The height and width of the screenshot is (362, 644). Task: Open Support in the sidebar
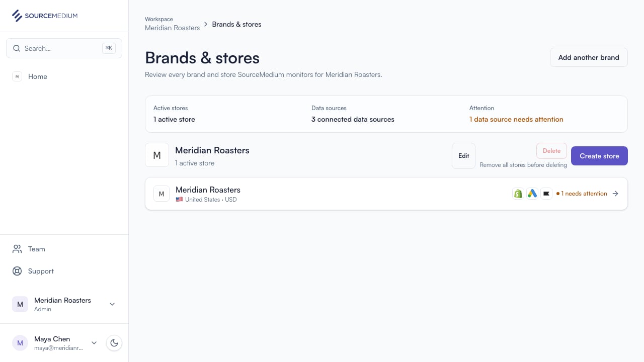64,271
